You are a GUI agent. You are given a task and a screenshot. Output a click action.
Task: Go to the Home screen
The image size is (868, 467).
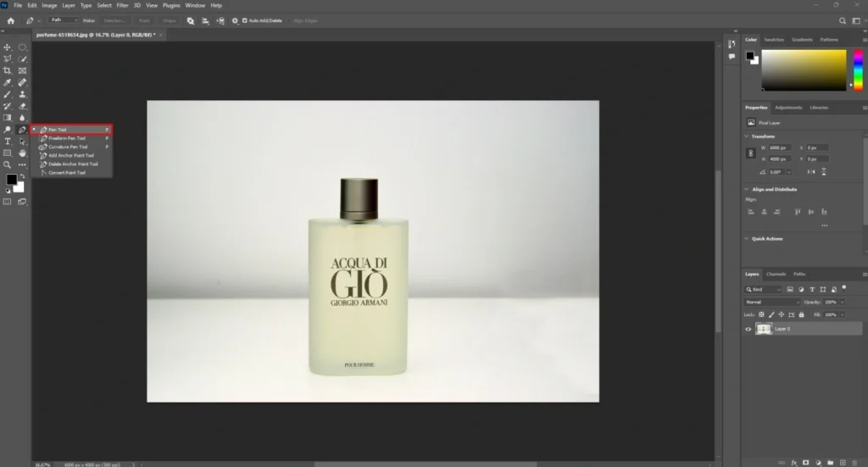(x=10, y=21)
